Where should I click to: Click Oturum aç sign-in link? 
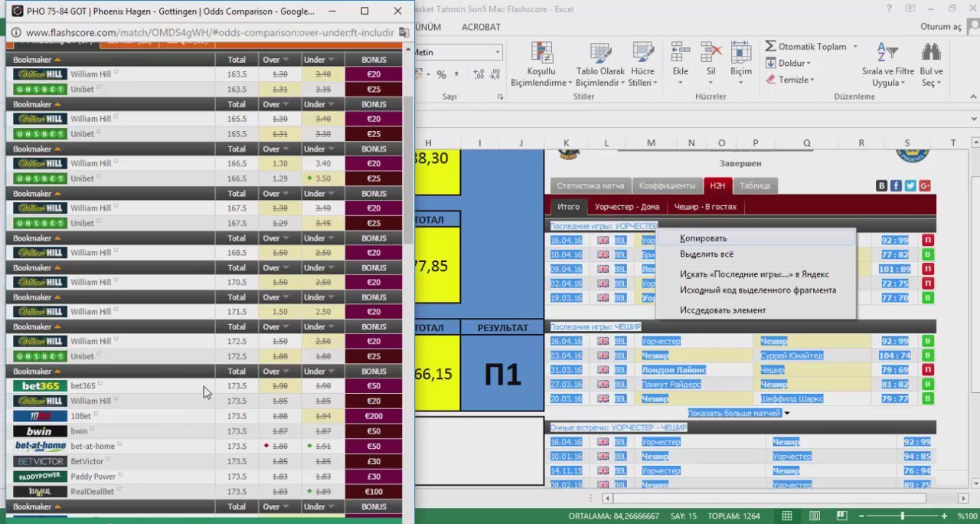coord(941,27)
